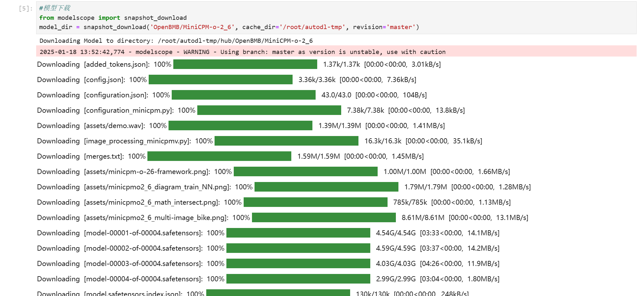Click the config.json progress bar
This screenshot has height=296, width=644.
pyautogui.click(x=220, y=80)
